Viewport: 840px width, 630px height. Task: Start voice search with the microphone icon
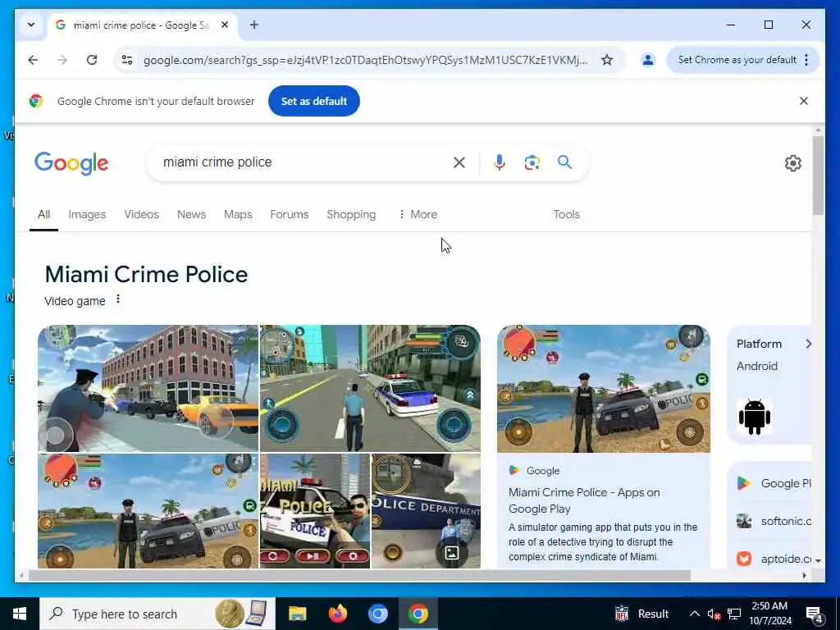500,162
